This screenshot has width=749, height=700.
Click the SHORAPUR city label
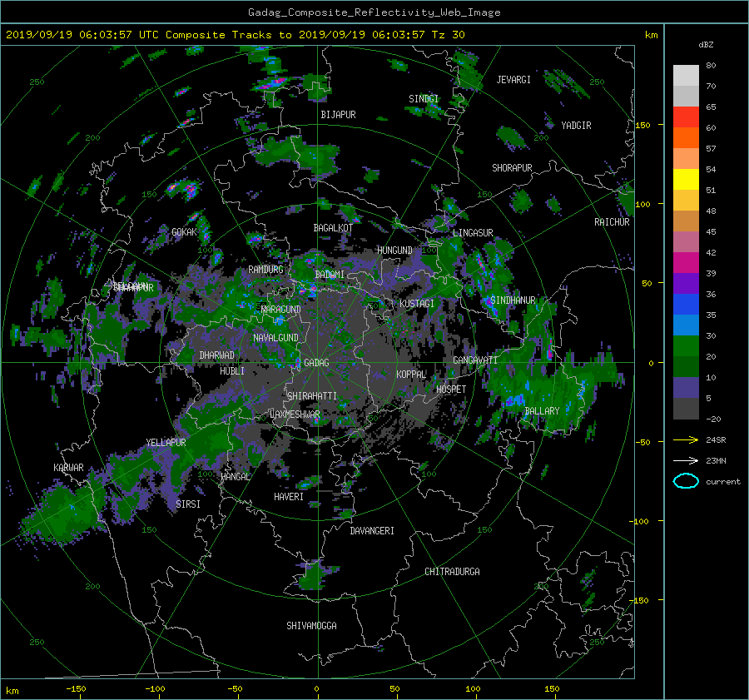point(512,168)
